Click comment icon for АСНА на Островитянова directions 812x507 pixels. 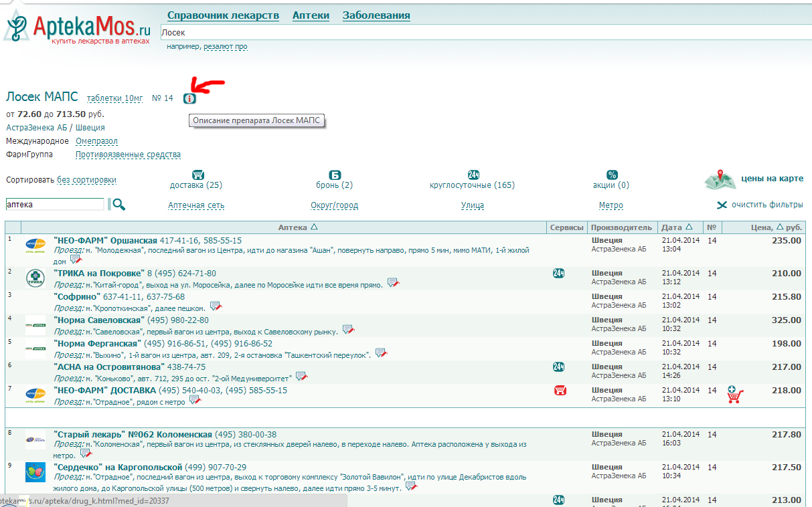point(301,376)
